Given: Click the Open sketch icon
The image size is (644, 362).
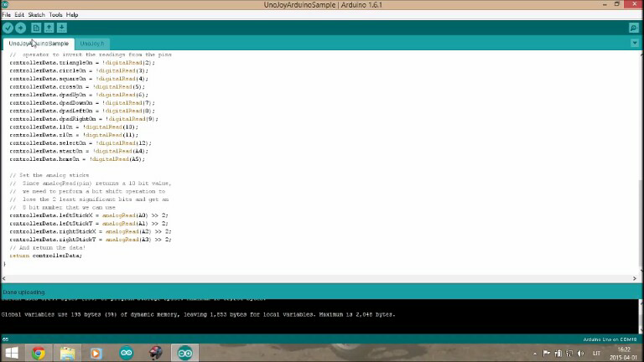Looking at the screenshot, I should 49,28.
